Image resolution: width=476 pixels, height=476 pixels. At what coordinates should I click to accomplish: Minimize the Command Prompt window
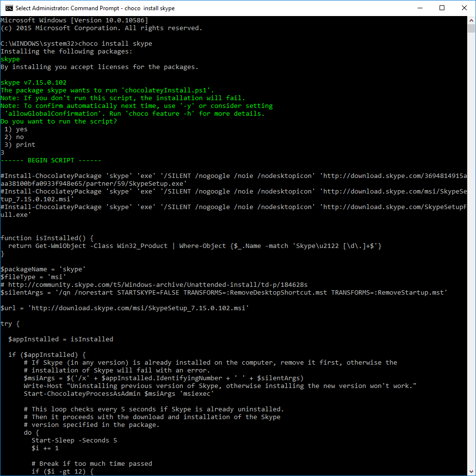(420, 8)
